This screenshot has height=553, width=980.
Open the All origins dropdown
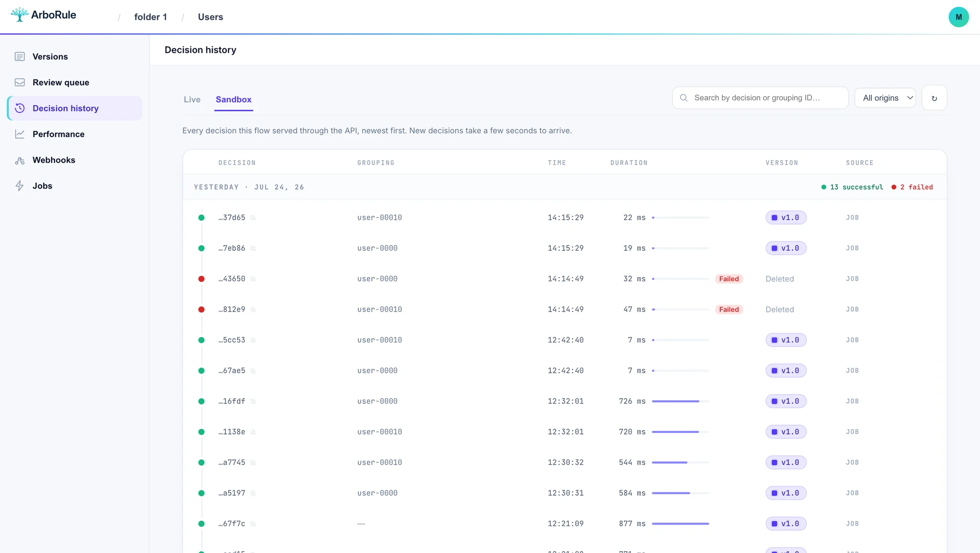[885, 98]
